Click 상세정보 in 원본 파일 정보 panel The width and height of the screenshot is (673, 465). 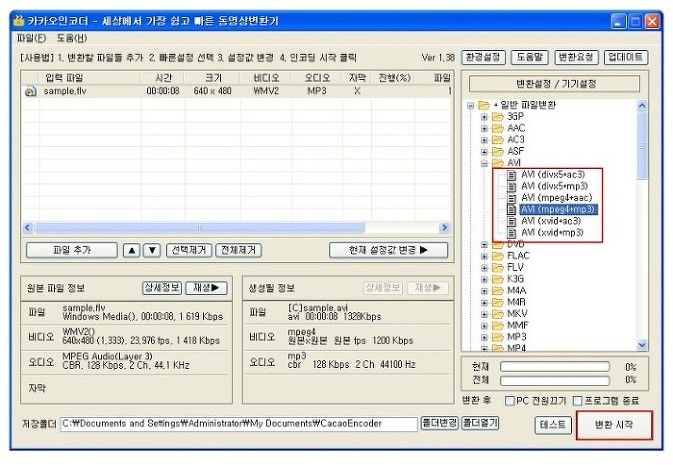(162, 288)
